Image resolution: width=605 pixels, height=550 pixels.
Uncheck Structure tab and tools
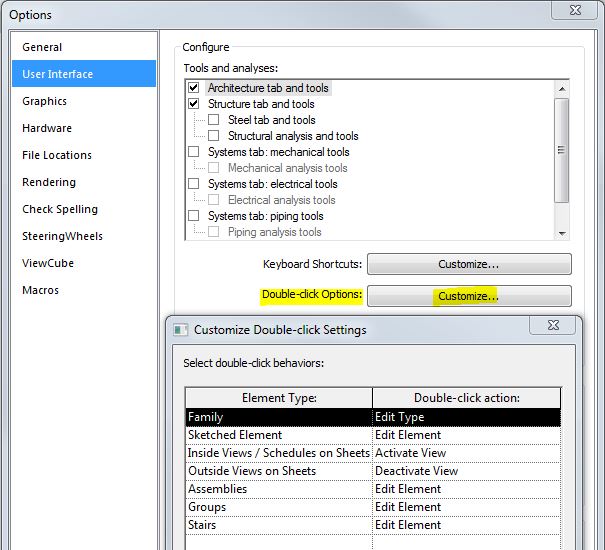[x=194, y=104]
